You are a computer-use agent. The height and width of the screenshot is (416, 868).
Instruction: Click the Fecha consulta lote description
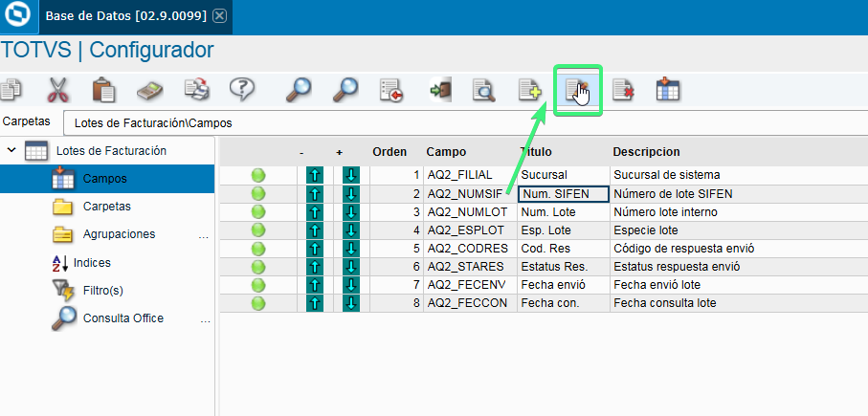pyautogui.click(x=665, y=303)
